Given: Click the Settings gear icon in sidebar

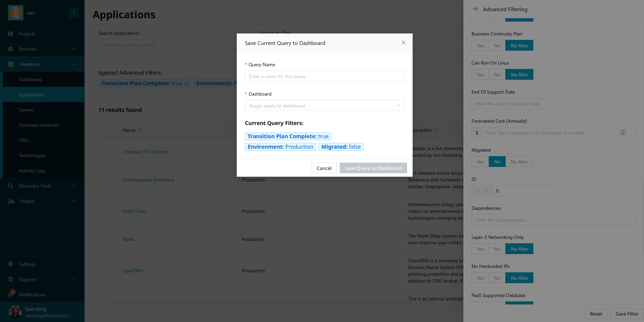Looking at the screenshot, I should pyautogui.click(x=10, y=264).
